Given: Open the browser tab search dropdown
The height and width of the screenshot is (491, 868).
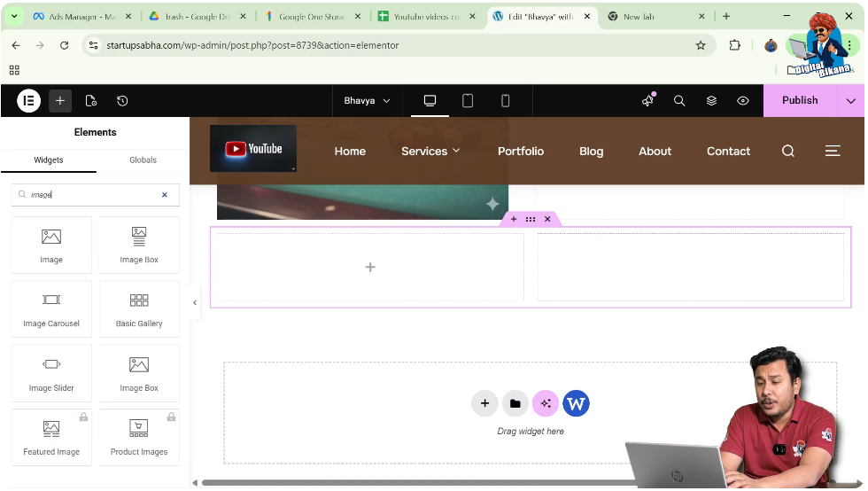Looking at the screenshot, I should (x=14, y=17).
